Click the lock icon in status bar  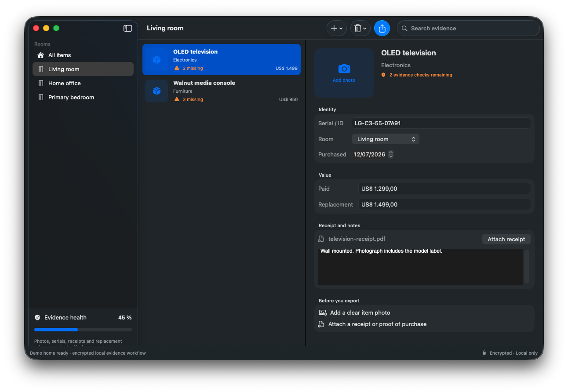484,352
